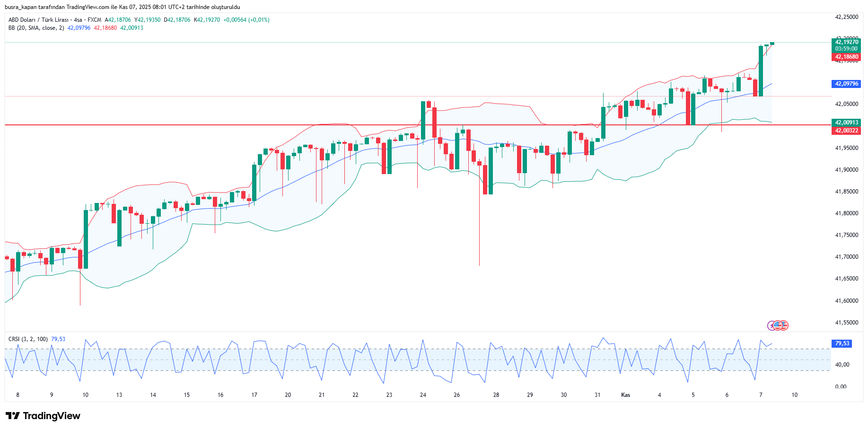Click the red 42,18680 upper band label
The width and height of the screenshot is (868, 430).
point(846,57)
